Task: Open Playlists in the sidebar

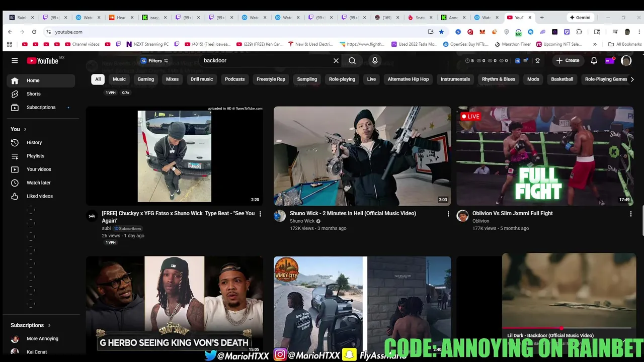Action: pyautogui.click(x=41, y=156)
